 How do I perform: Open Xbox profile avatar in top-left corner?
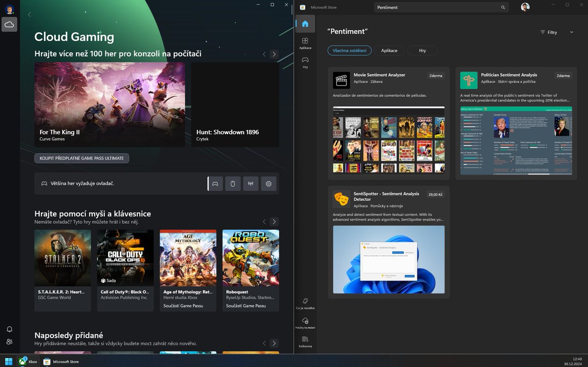(x=9, y=8)
